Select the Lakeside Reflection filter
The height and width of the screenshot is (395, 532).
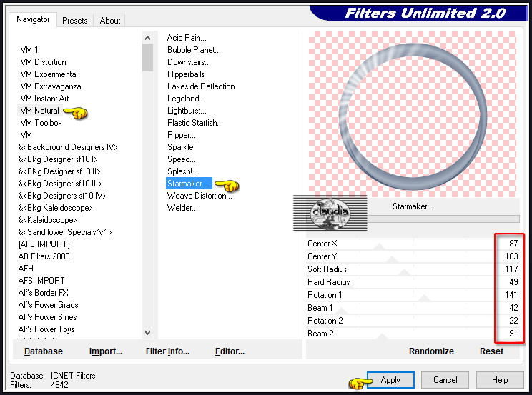click(x=201, y=86)
